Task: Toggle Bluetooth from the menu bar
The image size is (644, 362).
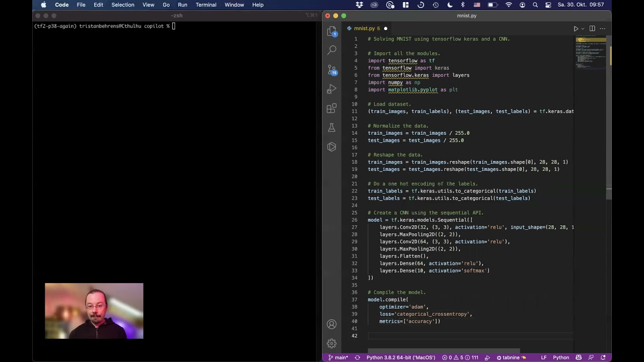Action: point(463,5)
